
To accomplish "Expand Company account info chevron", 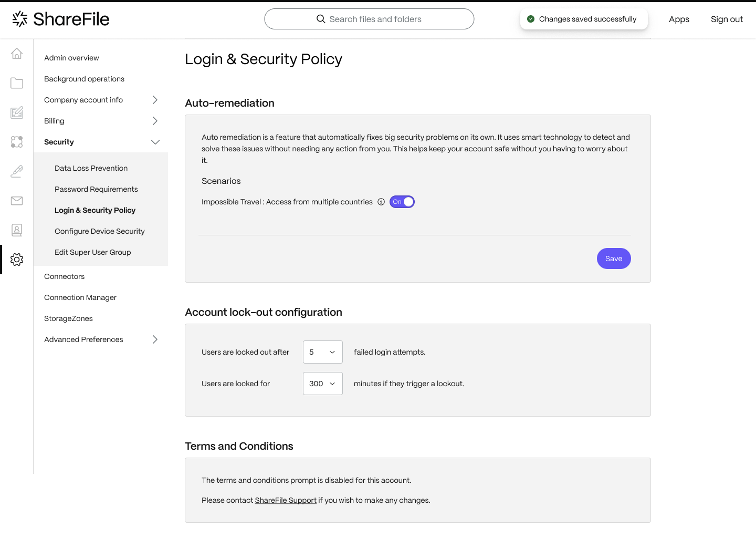I will (x=155, y=100).
